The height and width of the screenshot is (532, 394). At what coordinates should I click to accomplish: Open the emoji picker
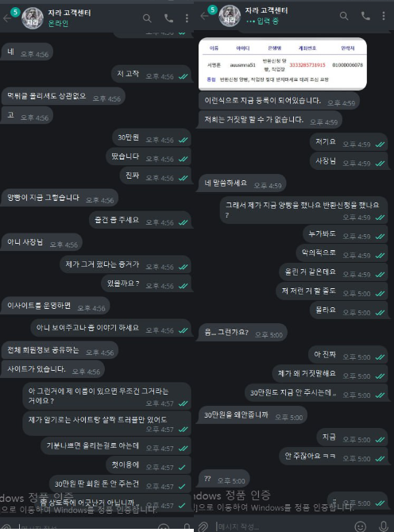[360, 526]
